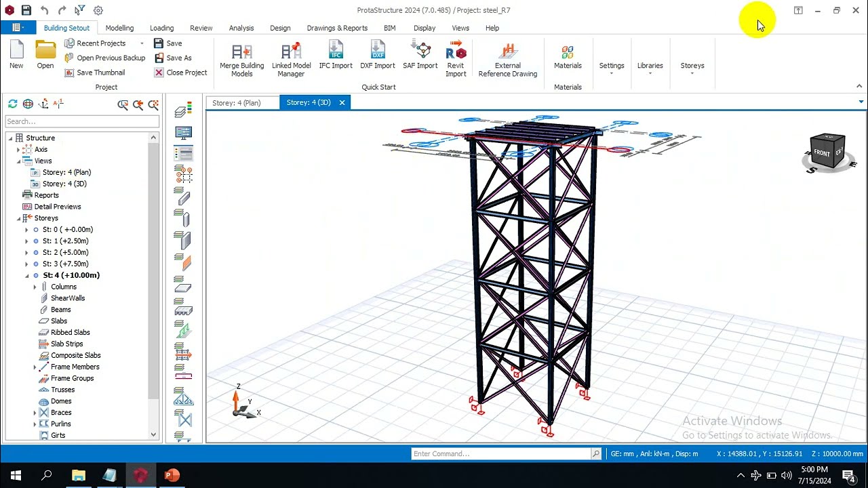
Task: Click the view cube FRONT face
Action: pos(821,152)
